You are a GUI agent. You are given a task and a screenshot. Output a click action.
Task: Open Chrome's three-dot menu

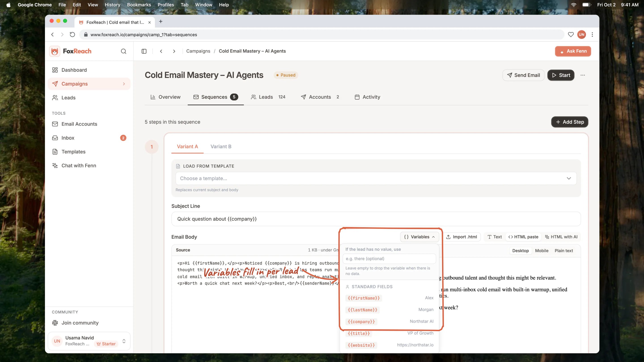point(592,35)
